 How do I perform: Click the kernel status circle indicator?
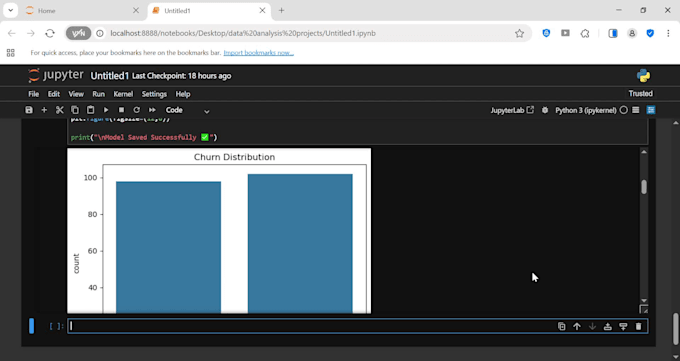point(624,110)
